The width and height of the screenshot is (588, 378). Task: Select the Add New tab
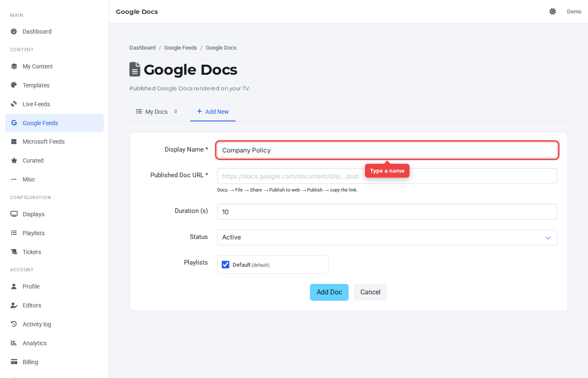coord(213,112)
